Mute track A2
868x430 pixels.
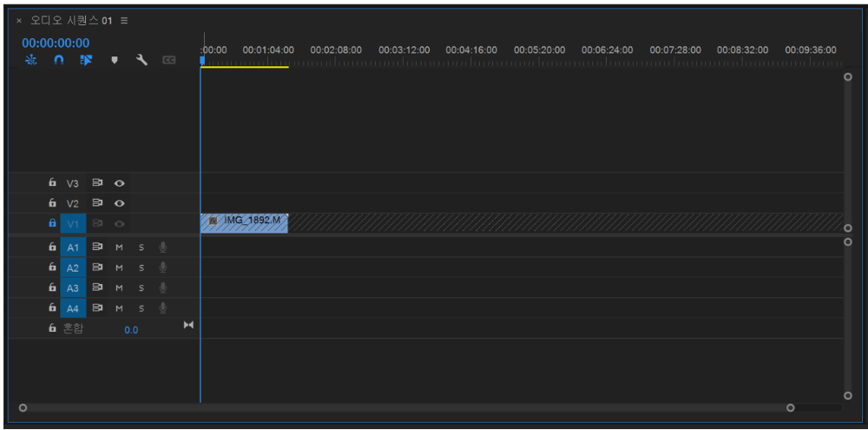coord(119,268)
